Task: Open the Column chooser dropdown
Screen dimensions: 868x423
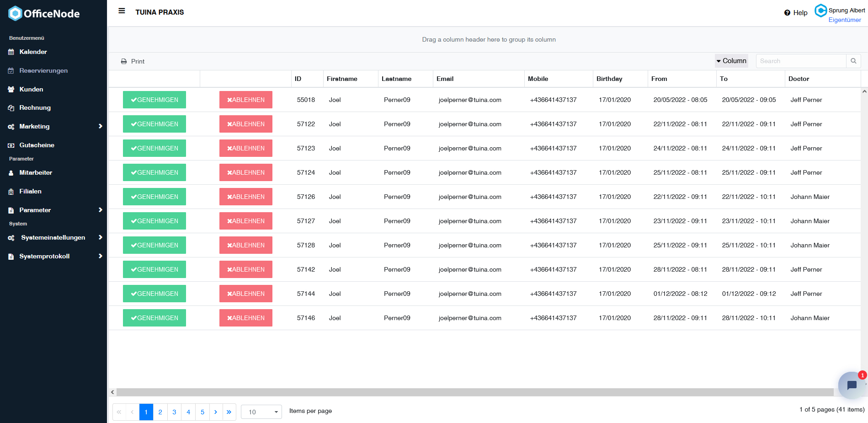Action: click(x=731, y=61)
